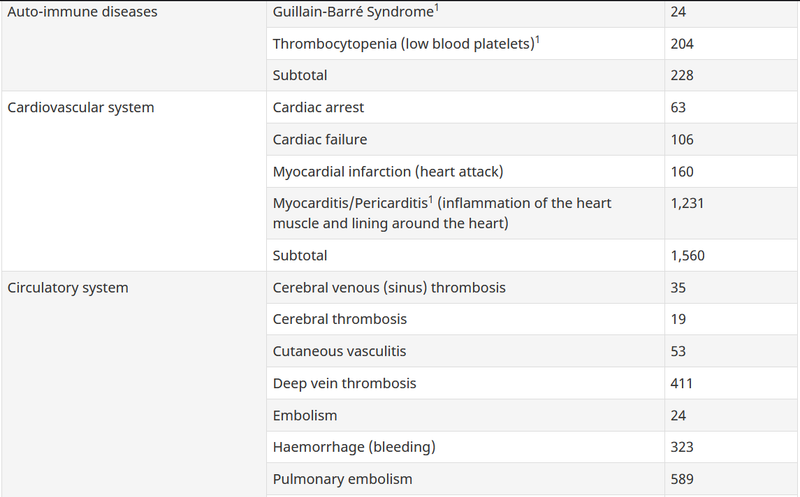Click the Cerebral thrombosis count of 19
The height and width of the screenshot is (497, 800).
[679, 319]
